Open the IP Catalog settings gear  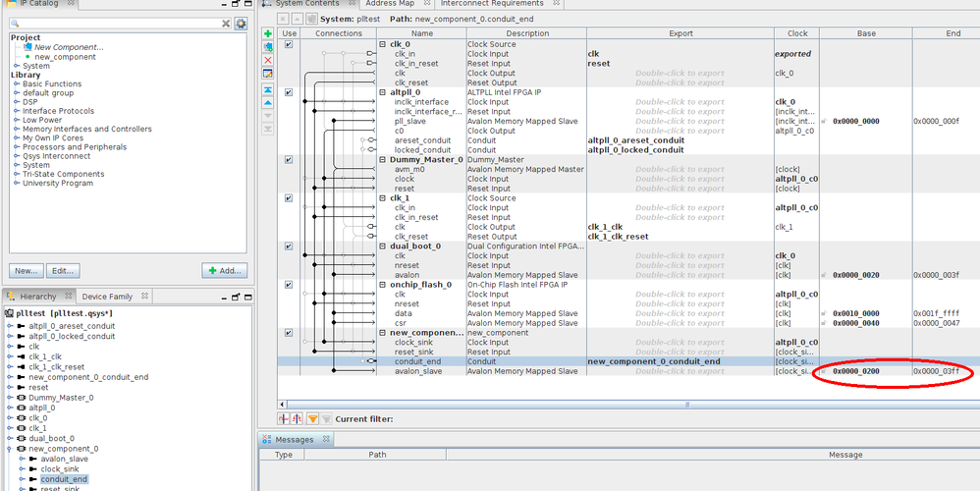(x=241, y=23)
